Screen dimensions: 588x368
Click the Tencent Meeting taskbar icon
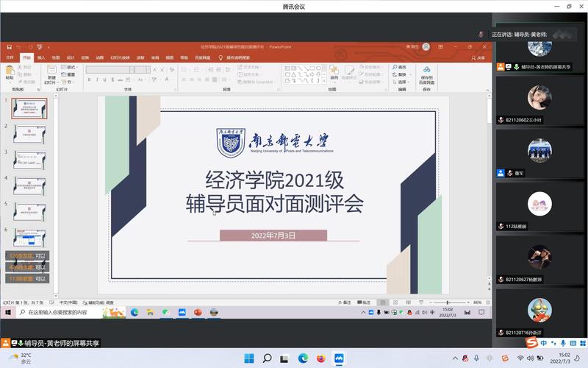pyautogui.click(x=339, y=358)
